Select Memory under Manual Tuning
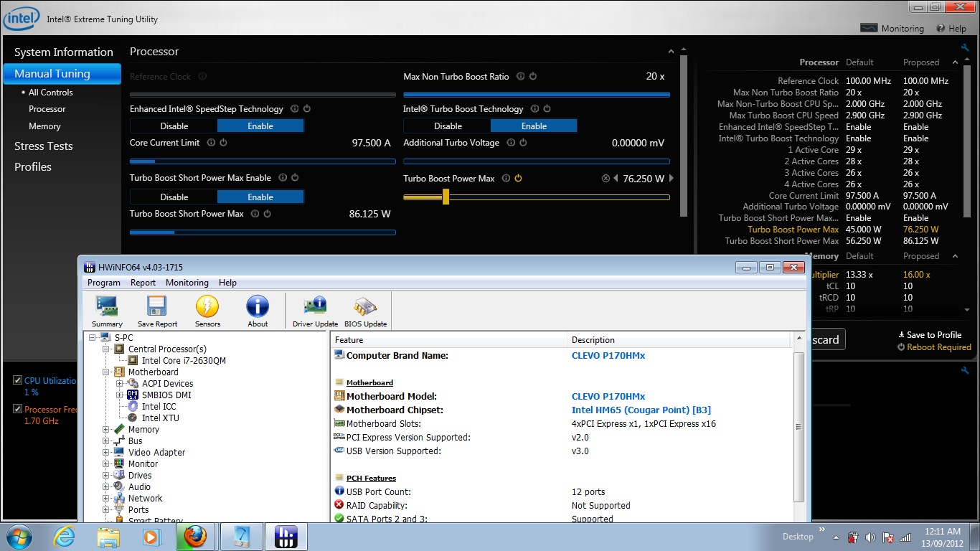980x551 pixels. click(x=44, y=126)
